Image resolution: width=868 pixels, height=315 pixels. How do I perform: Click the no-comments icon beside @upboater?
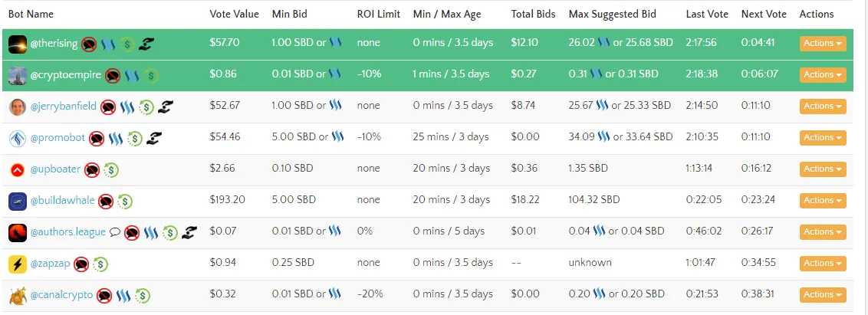pyautogui.click(x=92, y=170)
